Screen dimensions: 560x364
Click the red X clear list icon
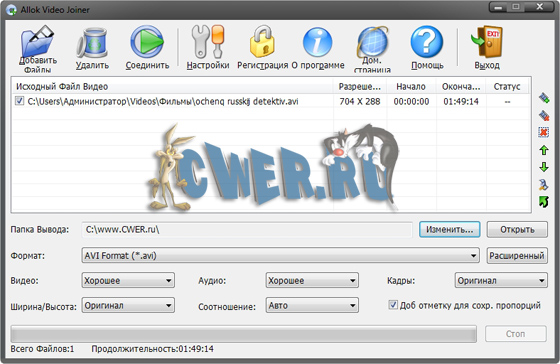(x=544, y=133)
